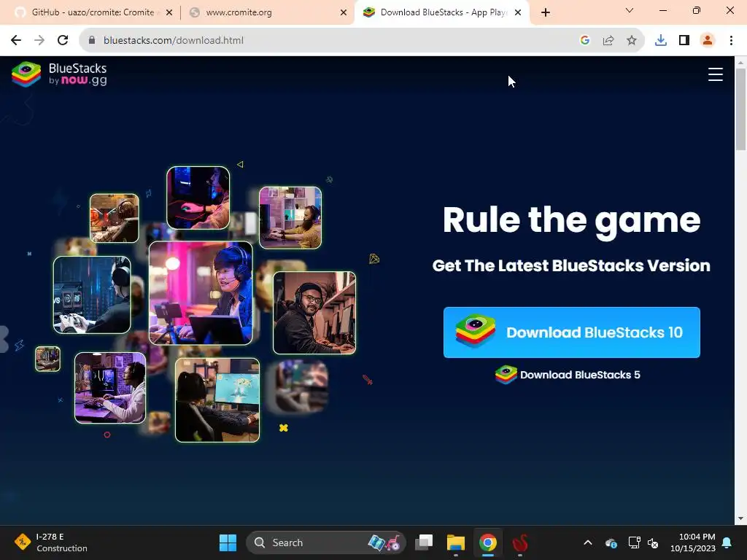Click red swan app on taskbar
This screenshot has height=560, width=747.
point(519,542)
